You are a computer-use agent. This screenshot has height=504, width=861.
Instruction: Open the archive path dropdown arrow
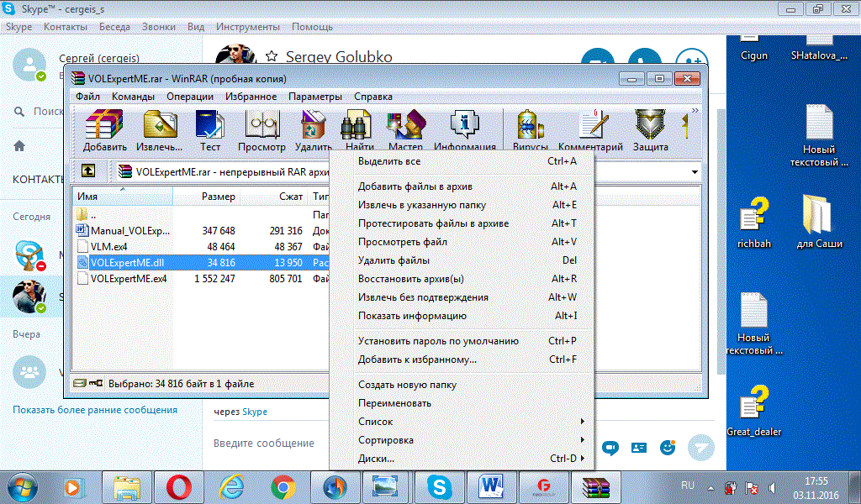click(x=695, y=171)
